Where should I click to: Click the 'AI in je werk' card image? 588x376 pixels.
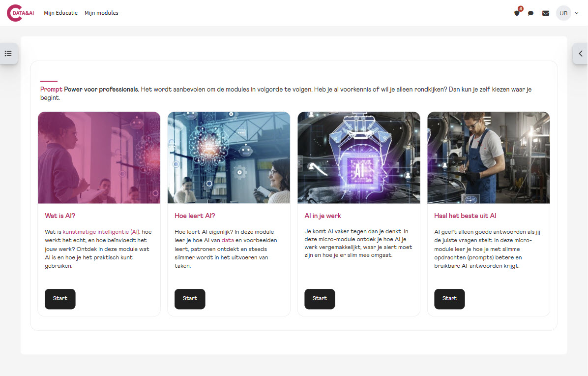[358, 157]
